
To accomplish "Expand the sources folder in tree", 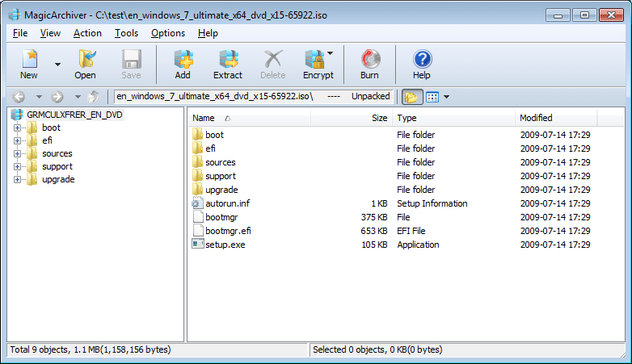I will [x=17, y=153].
